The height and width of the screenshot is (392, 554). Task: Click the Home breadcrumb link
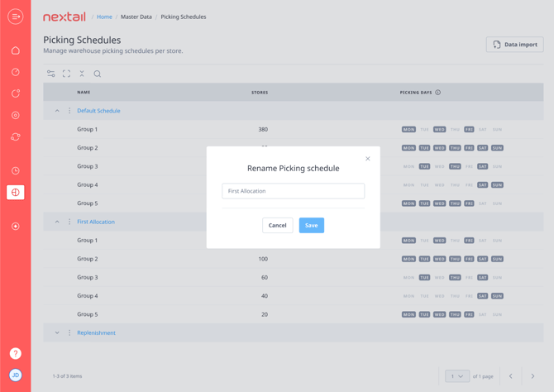(104, 17)
